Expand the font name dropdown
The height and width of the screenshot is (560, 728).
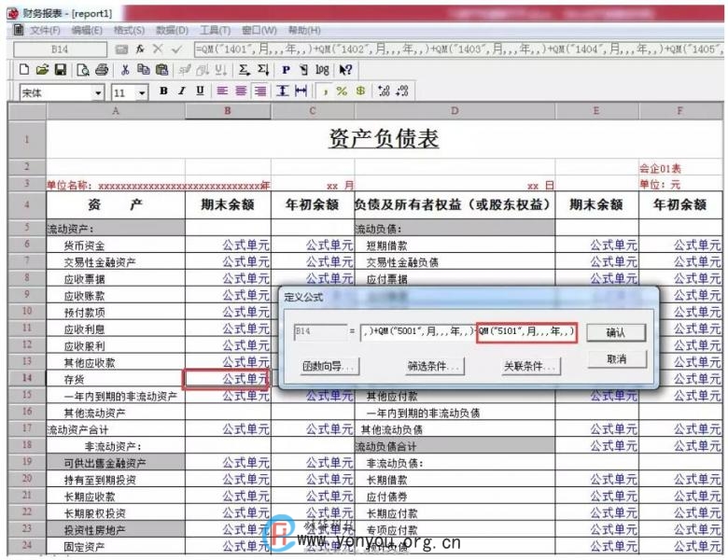[x=98, y=93]
